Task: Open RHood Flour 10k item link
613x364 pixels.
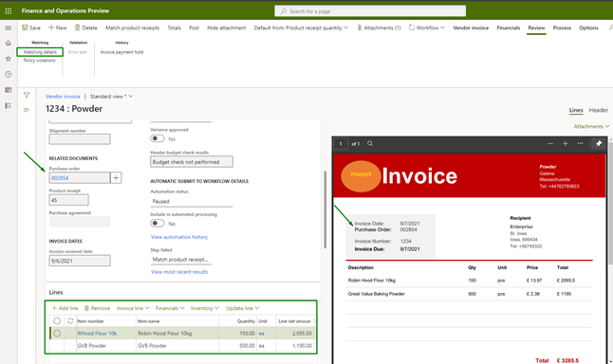Action: (x=97, y=333)
